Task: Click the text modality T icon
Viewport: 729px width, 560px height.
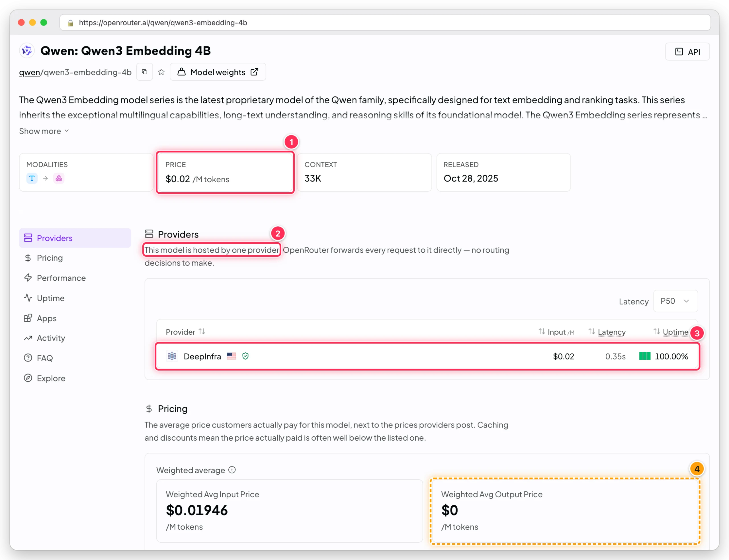Action: [32, 178]
